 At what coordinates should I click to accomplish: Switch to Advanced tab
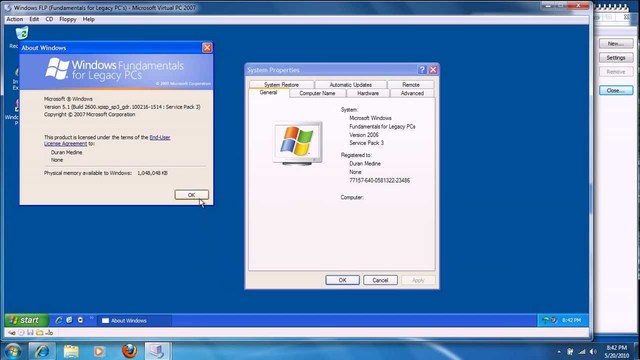pyautogui.click(x=412, y=93)
